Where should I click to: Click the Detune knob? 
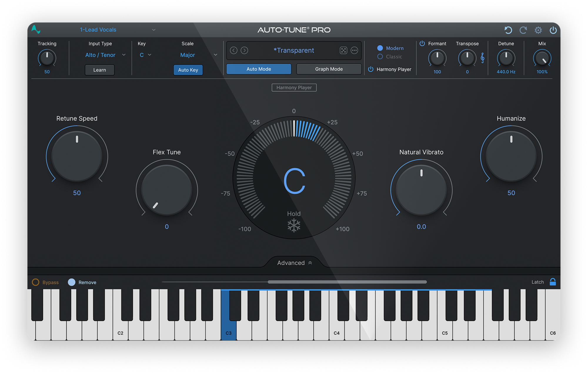pyautogui.click(x=506, y=58)
